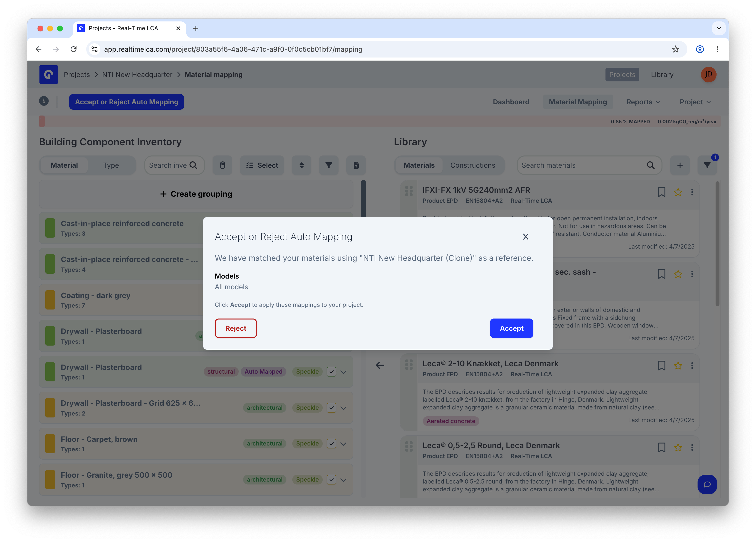The height and width of the screenshot is (542, 756).
Task: Open more options for IFXI-FX 1kV material
Action: tap(692, 192)
